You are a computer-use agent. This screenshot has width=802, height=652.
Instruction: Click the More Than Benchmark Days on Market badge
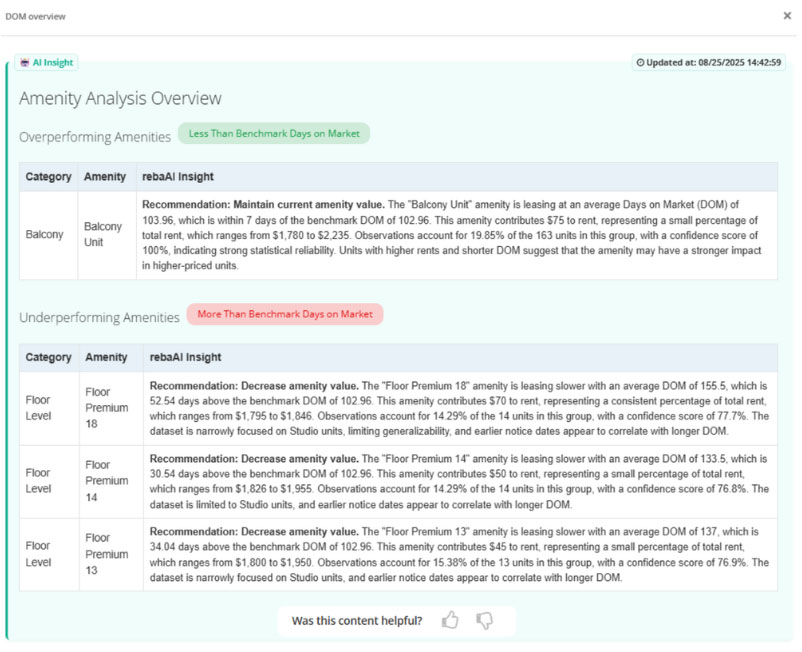pyautogui.click(x=285, y=314)
